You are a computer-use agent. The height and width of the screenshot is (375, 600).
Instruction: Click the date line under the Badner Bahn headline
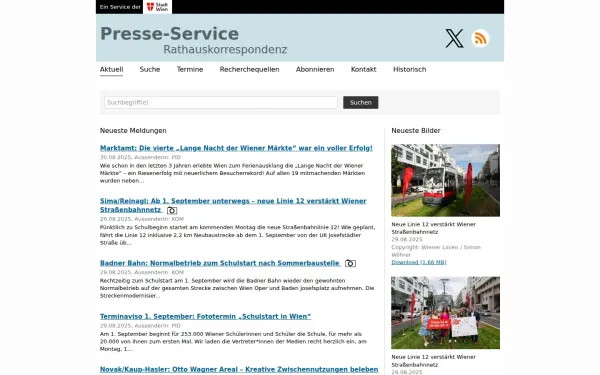tap(142, 272)
